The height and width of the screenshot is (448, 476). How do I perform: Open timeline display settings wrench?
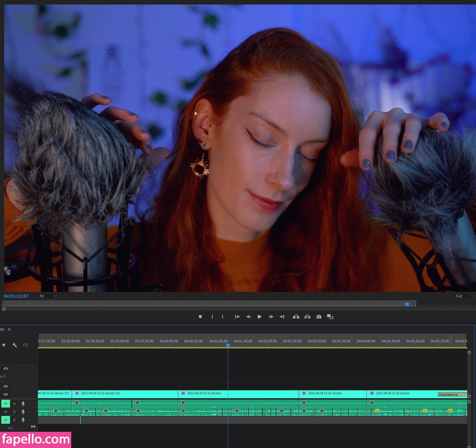tap(15, 345)
